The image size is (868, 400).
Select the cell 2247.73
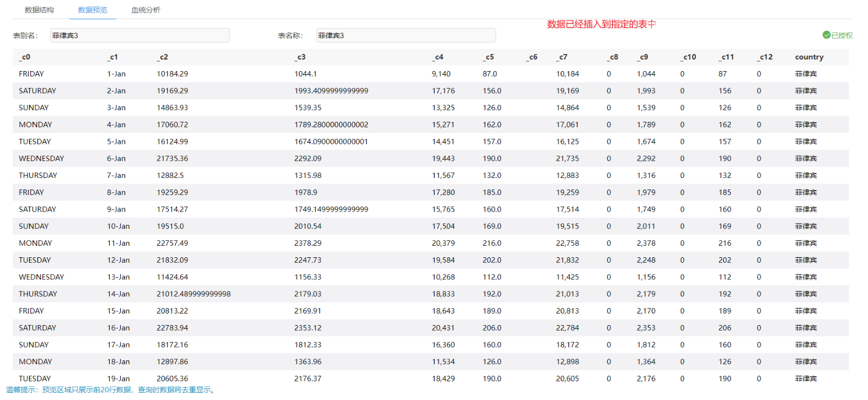pos(308,261)
